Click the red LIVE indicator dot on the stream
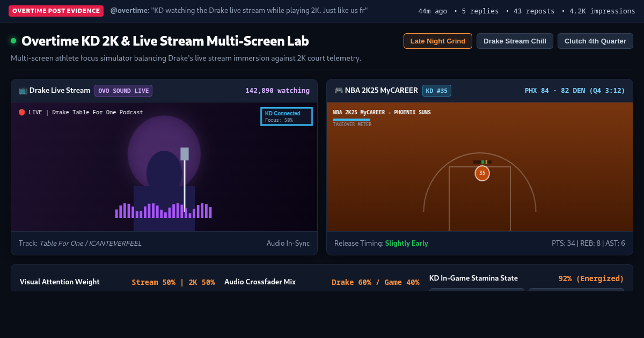The image size is (644, 338). [22, 112]
